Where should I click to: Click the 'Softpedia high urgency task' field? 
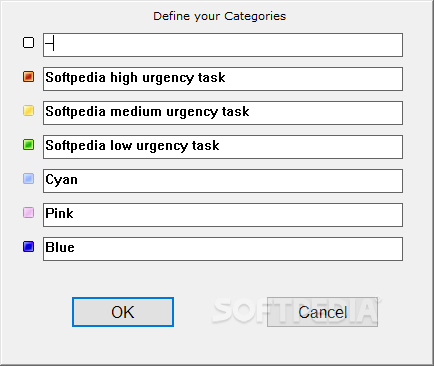[223, 79]
